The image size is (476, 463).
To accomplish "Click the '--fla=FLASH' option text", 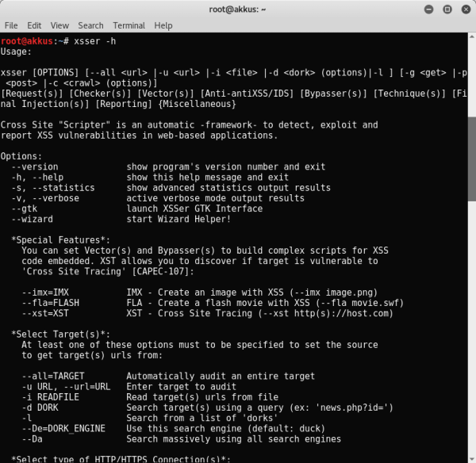I will coord(51,303).
